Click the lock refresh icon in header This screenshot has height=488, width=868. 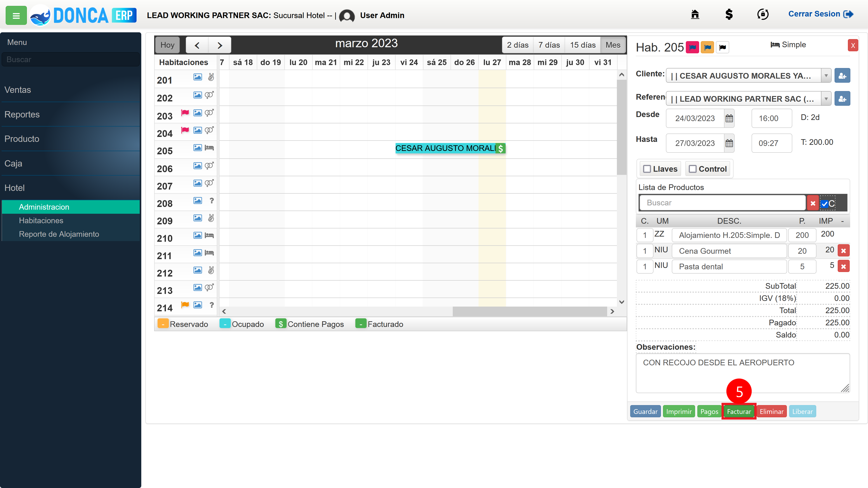click(x=763, y=14)
